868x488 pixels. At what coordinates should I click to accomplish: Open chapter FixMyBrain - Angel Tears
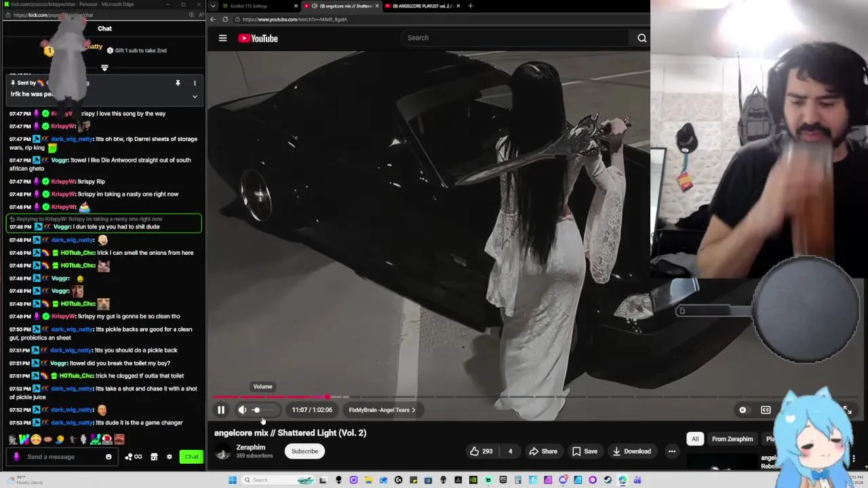click(x=382, y=410)
